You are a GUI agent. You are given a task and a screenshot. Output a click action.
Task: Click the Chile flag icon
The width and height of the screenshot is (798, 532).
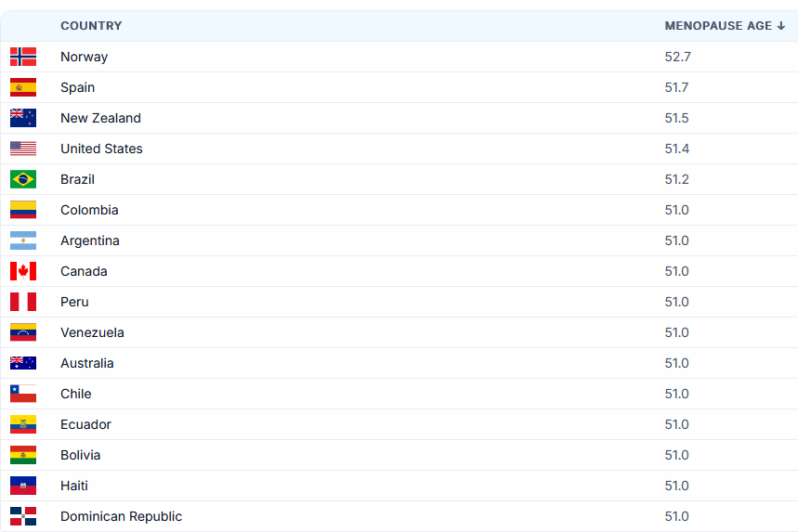(23, 394)
